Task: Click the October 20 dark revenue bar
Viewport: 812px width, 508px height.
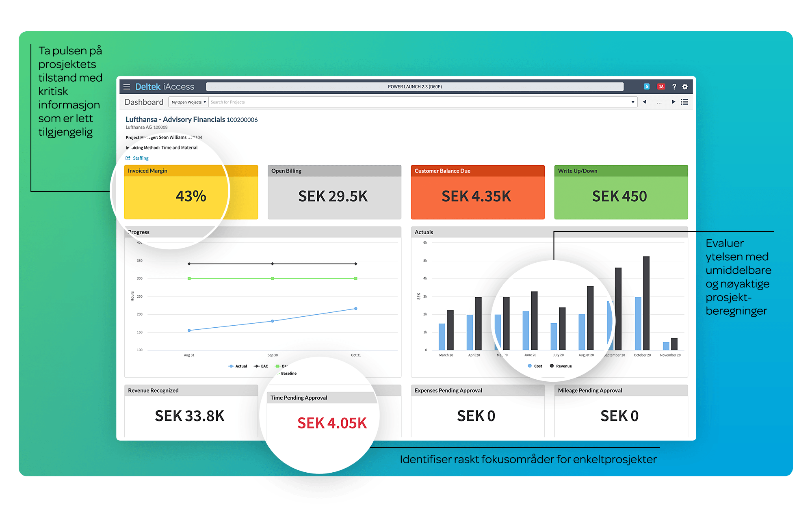Action: [x=646, y=303]
